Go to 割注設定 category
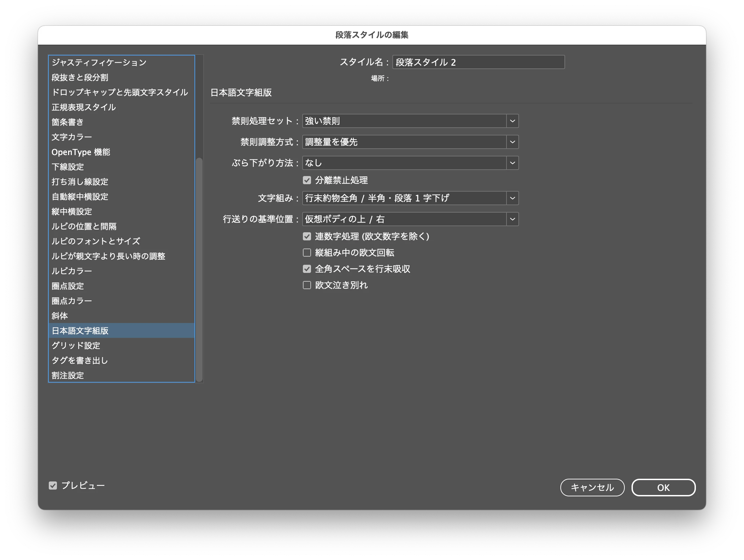 [x=67, y=375]
